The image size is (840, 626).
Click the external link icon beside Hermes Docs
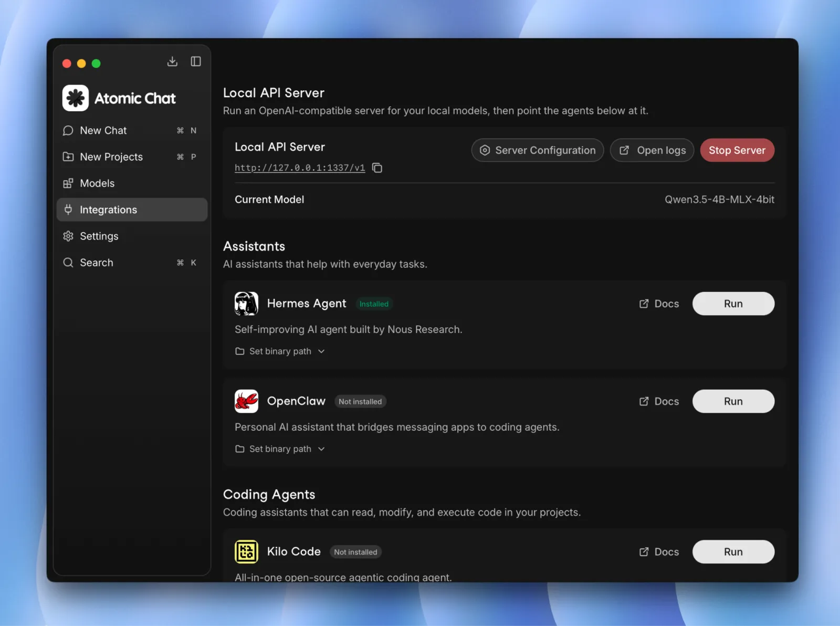[x=644, y=304]
